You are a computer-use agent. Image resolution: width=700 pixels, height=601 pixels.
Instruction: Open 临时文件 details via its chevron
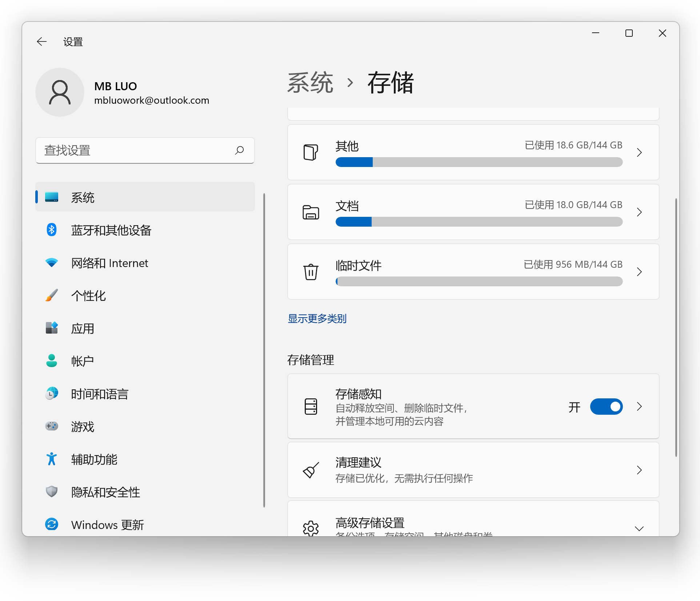tap(639, 272)
